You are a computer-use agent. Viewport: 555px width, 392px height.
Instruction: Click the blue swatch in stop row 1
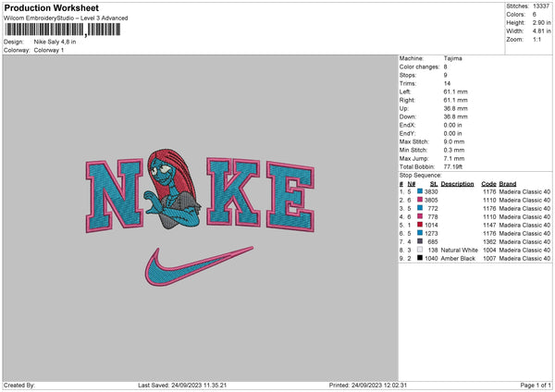click(x=420, y=191)
